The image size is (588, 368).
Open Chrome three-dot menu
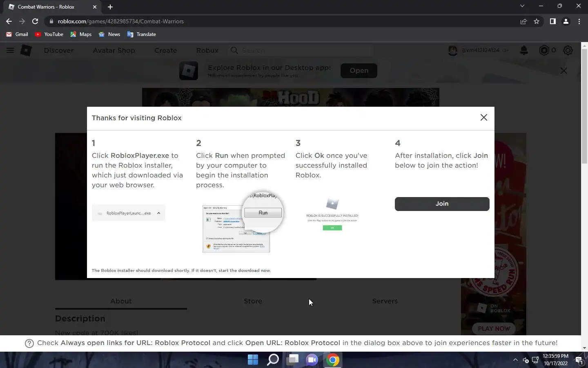point(579,21)
